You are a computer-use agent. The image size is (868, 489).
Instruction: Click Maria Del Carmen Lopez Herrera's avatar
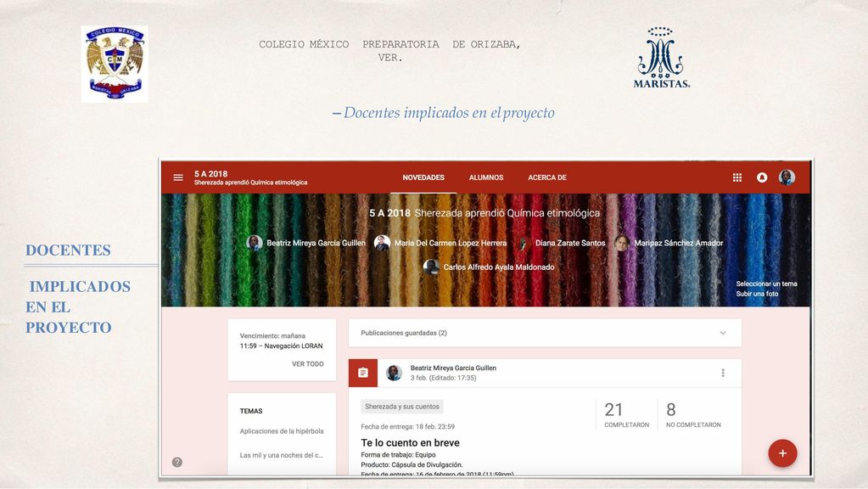382,243
